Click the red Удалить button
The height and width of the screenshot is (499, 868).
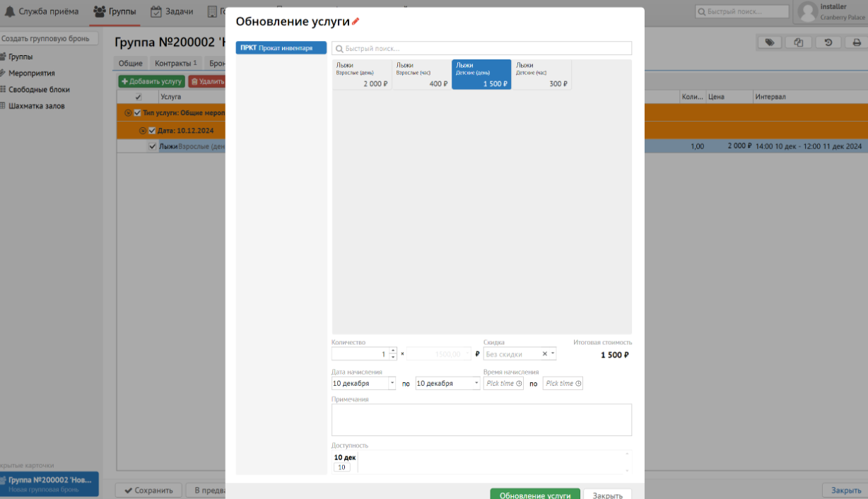pos(206,81)
